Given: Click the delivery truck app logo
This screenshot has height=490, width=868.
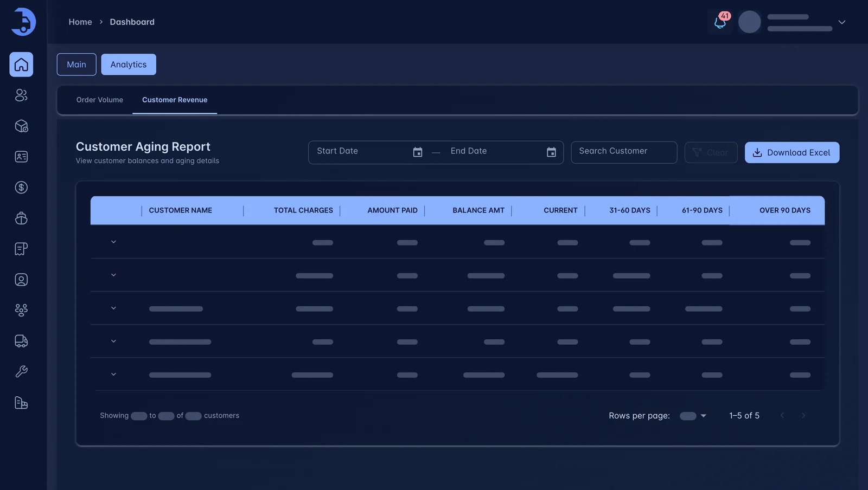Looking at the screenshot, I should 23,22.
